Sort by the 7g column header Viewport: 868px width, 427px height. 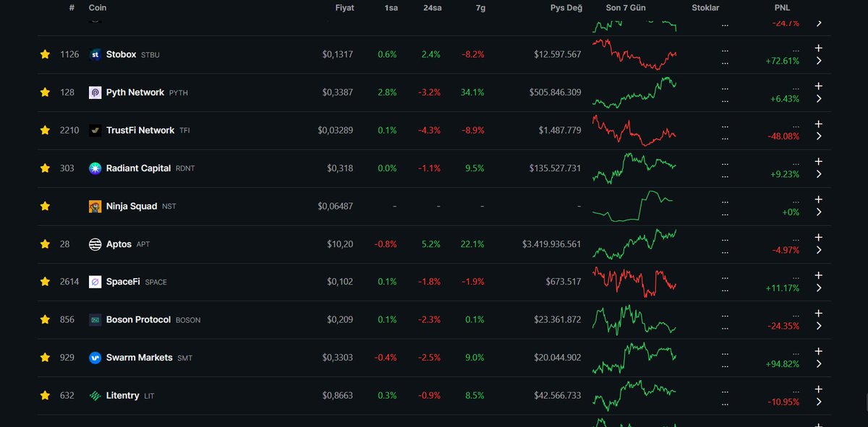(480, 8)
